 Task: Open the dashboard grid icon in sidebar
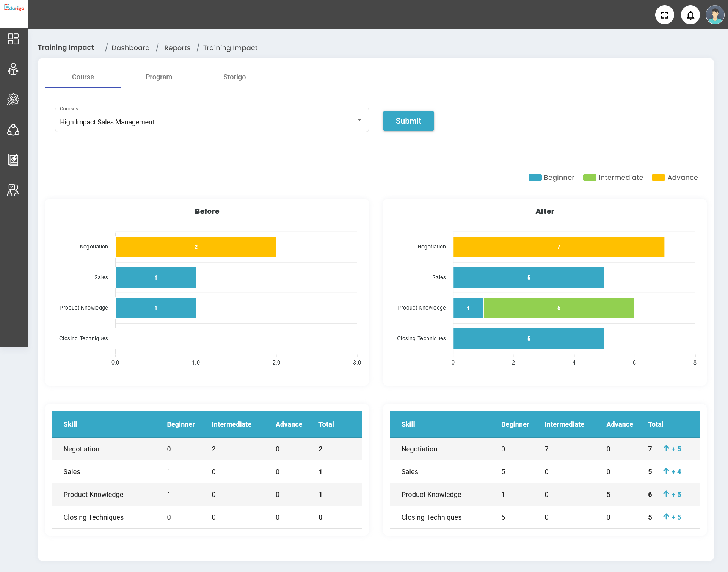point(13,39)
